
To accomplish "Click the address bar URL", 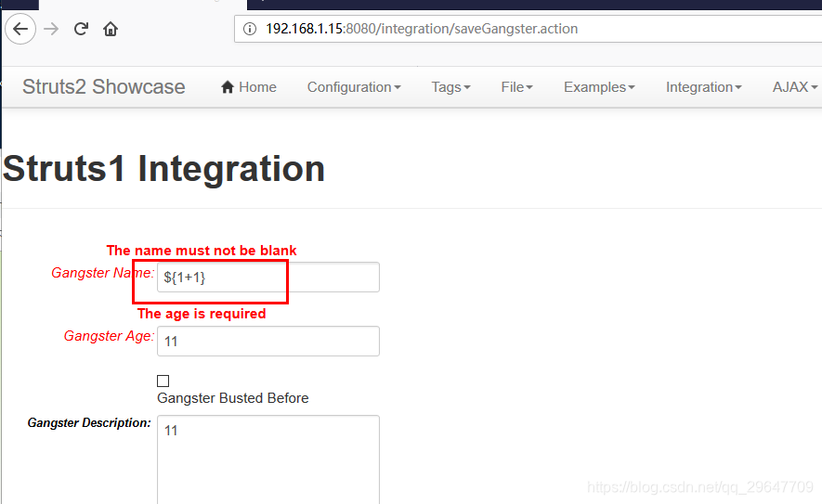I will pos(422,29).
